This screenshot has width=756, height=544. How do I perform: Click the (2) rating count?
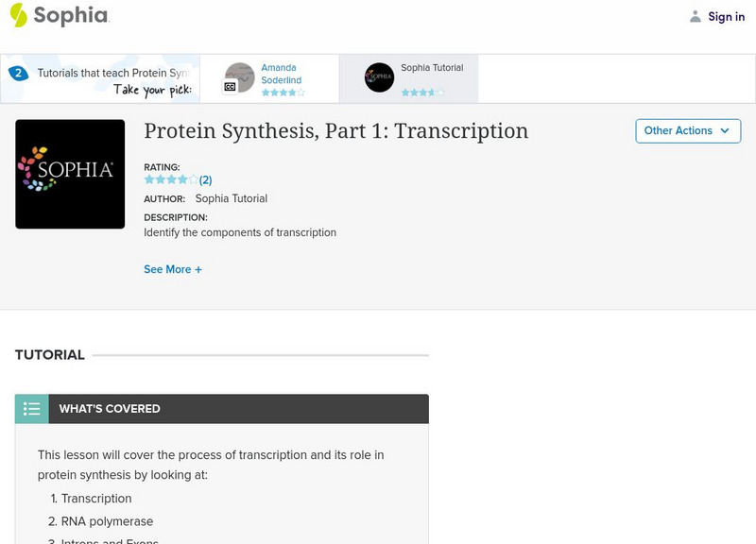[x=205, y=179]
